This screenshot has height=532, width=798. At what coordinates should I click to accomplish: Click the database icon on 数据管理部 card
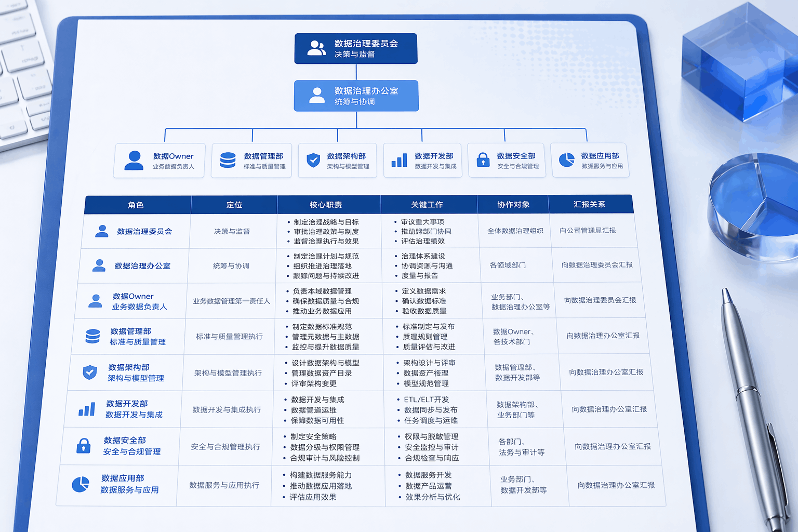[228, 159]
